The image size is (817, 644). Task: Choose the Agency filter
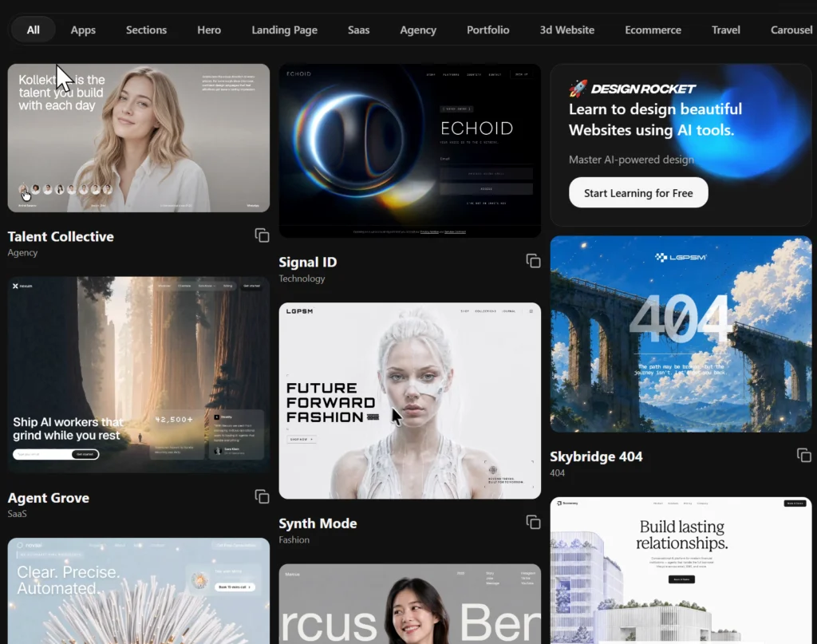(418, 30)
